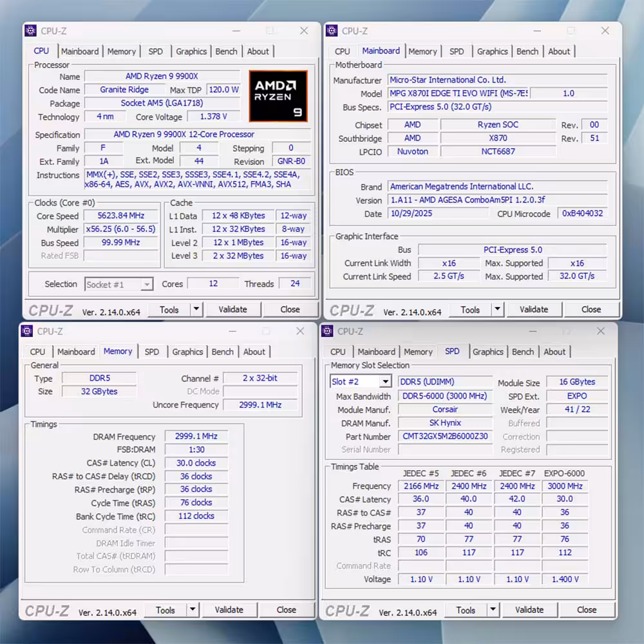644x644 pixels.
Task: Click Validate in the CPU window
Action: click(x=233, y=309)
